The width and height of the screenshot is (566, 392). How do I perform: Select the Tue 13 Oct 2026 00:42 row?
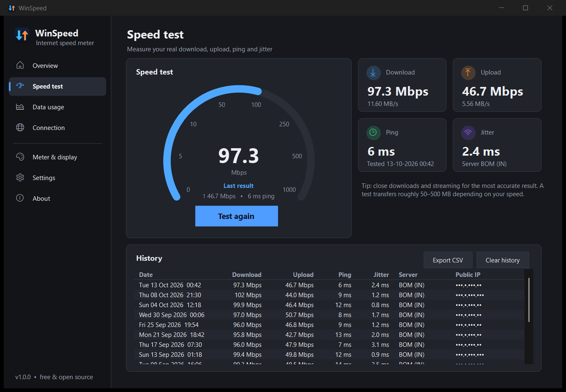pyautogui.click(x=329, y=285)
